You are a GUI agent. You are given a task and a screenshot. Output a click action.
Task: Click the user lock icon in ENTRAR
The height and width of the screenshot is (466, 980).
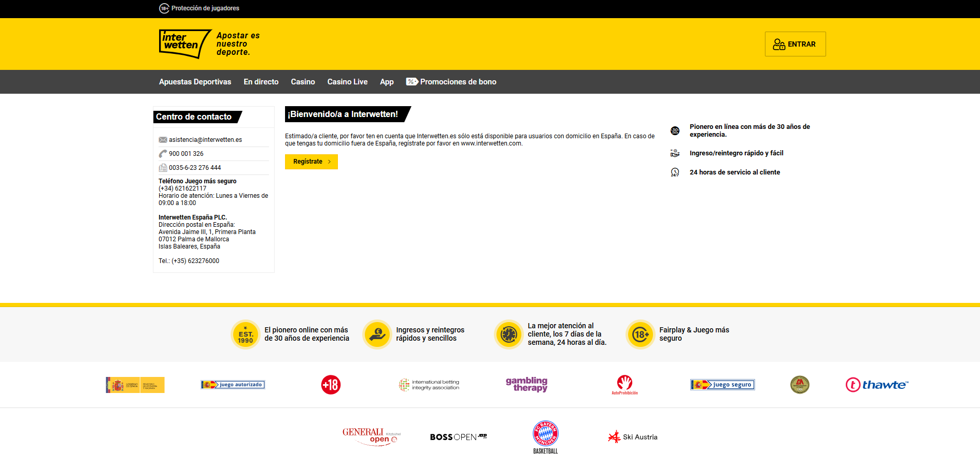(x=778, y=44)
